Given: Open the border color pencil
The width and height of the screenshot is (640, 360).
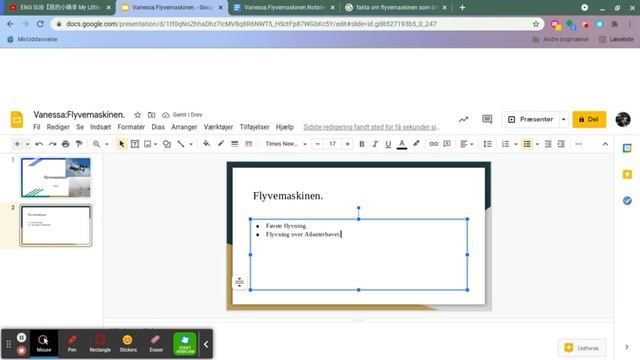Looking at the screenshot, I should coord(220,143).
